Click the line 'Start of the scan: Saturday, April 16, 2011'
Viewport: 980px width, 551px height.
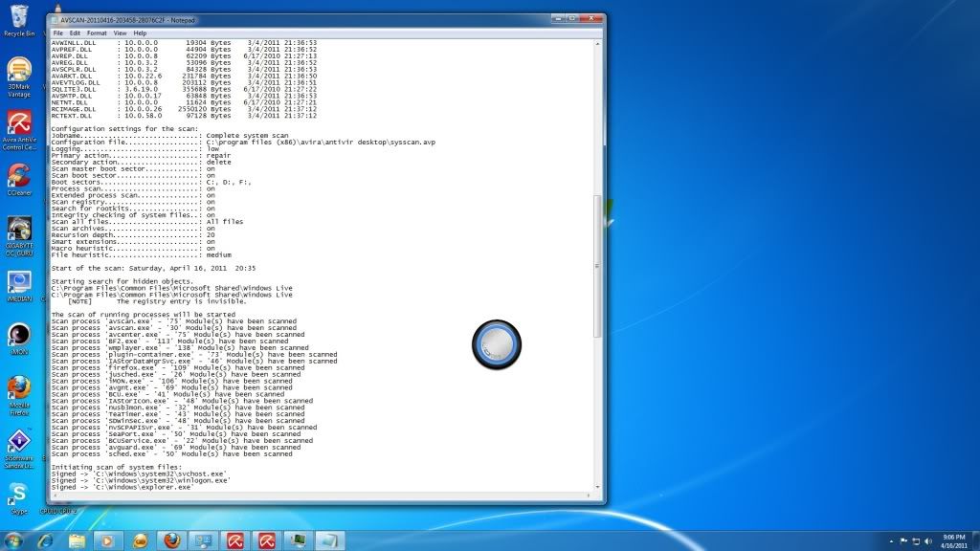[153, 269]
